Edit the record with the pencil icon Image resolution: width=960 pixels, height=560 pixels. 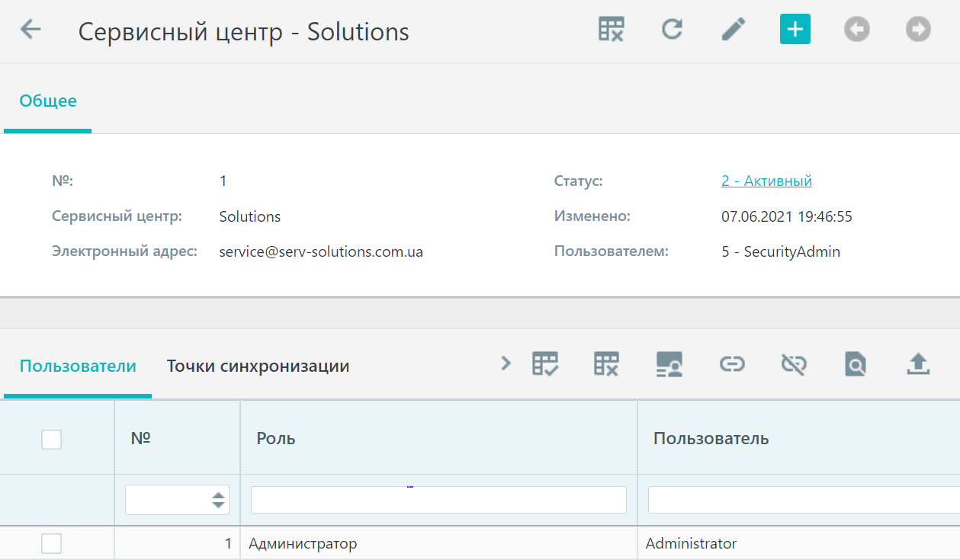pos(734,30)
